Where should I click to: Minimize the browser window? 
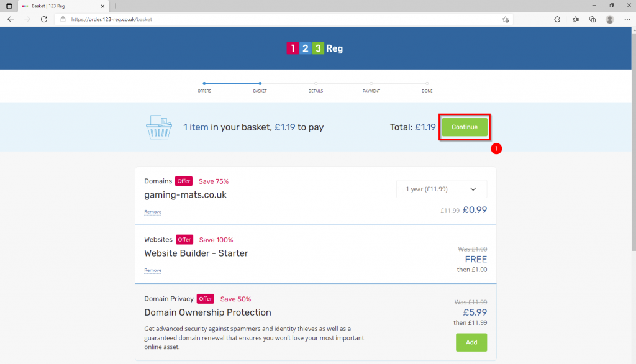pyautogui.click(x=594, y=6)
